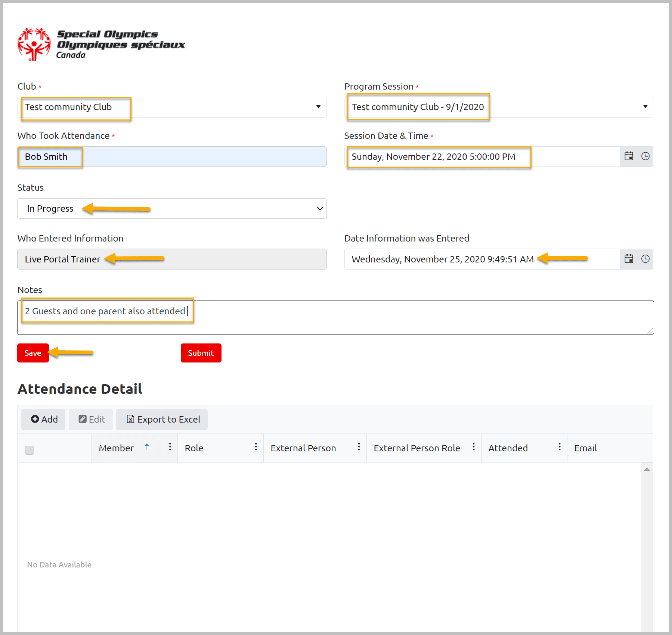Tick the select-all checkbox in grid header

coord(29,450)
